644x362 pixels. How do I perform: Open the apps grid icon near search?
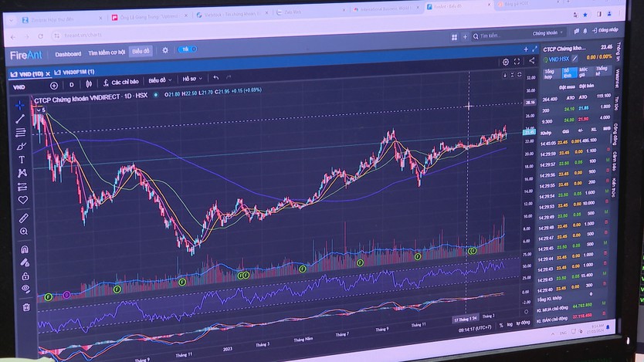pyautogui.click(x=454, y=37)
